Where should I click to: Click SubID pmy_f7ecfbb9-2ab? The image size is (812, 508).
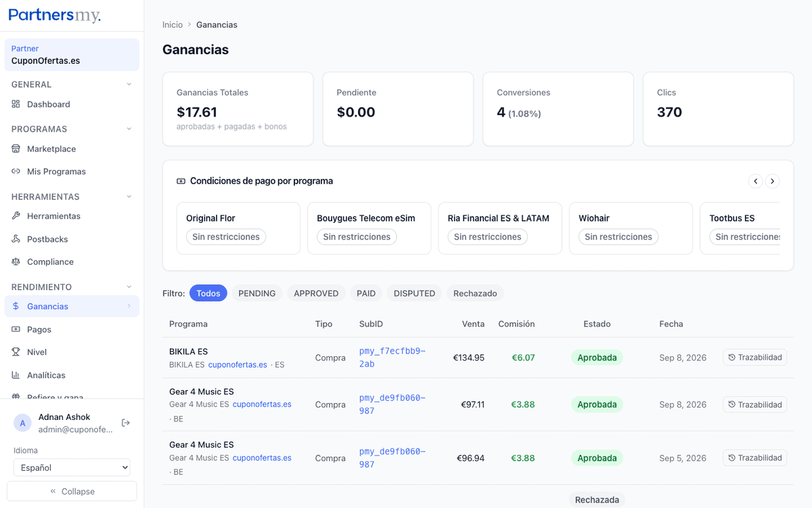392,358
